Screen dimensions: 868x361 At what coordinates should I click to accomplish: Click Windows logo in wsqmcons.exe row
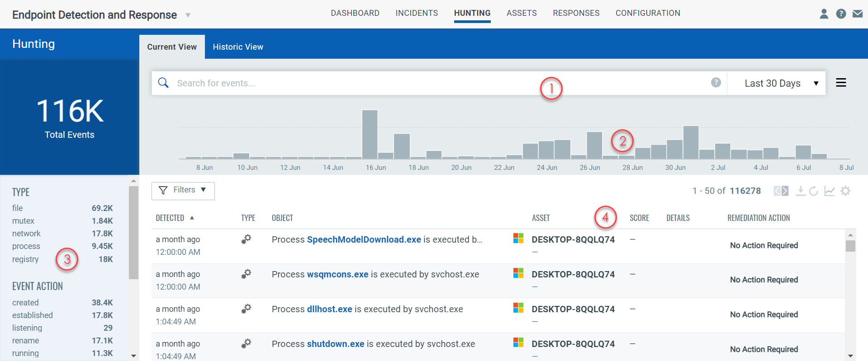pos(518,273)
